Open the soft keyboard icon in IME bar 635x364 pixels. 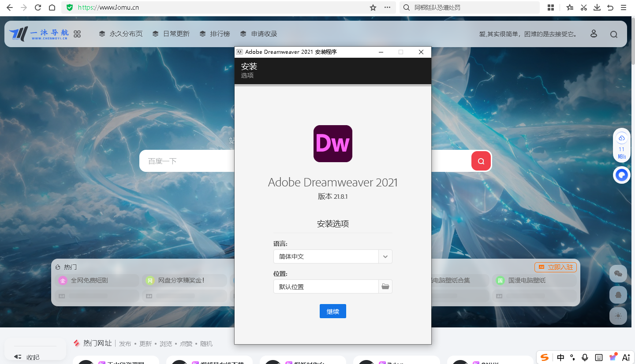click(x=599, y=357)
